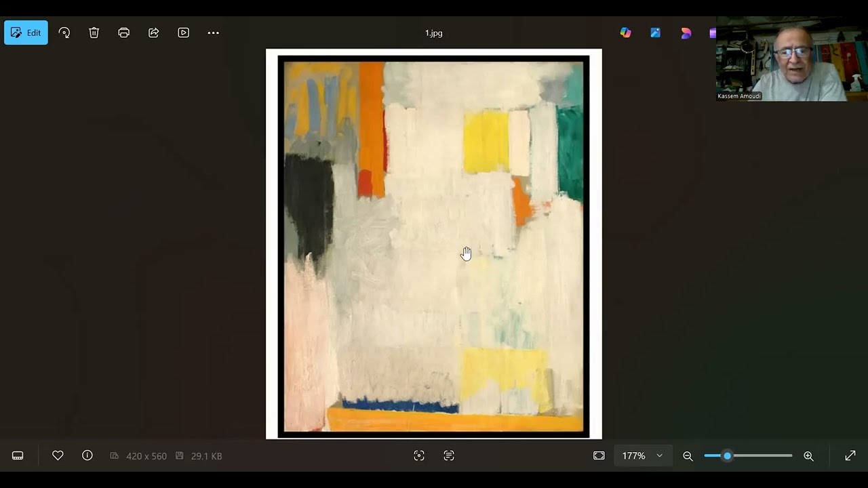The width and height of the screenshot is (868, 488).
Task: Adjust the zoom slider handle
Action: point(727,456)
